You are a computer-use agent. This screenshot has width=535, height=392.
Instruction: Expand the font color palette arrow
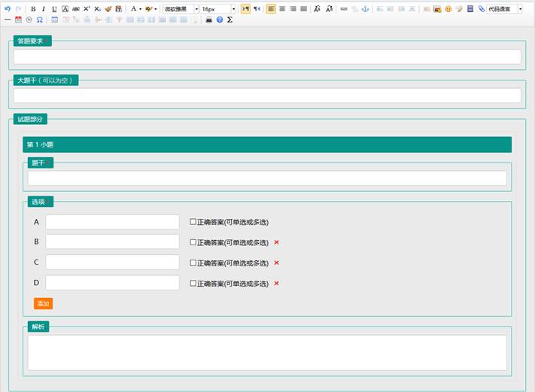pos(140,9)
